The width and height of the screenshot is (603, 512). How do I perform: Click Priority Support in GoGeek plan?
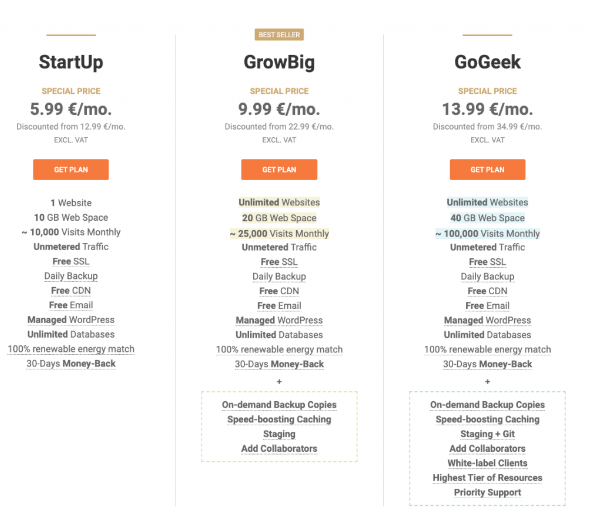[x=488, y=492]
